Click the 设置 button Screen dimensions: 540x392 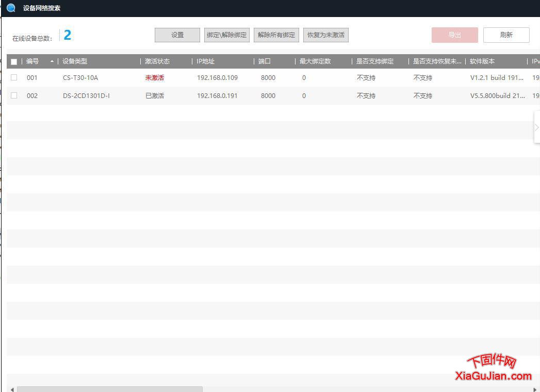[x=177, y=35]
